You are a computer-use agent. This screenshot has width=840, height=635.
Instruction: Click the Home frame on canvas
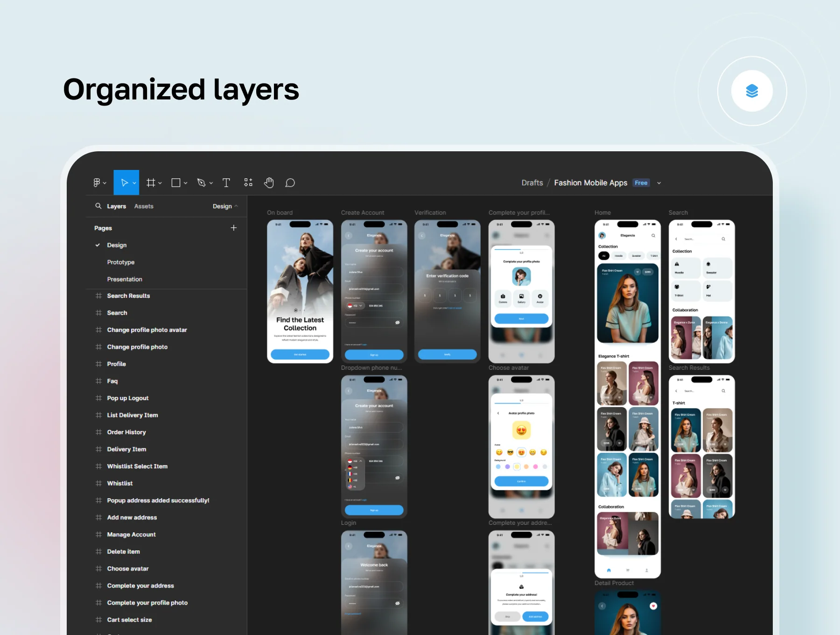pos(628,399)
